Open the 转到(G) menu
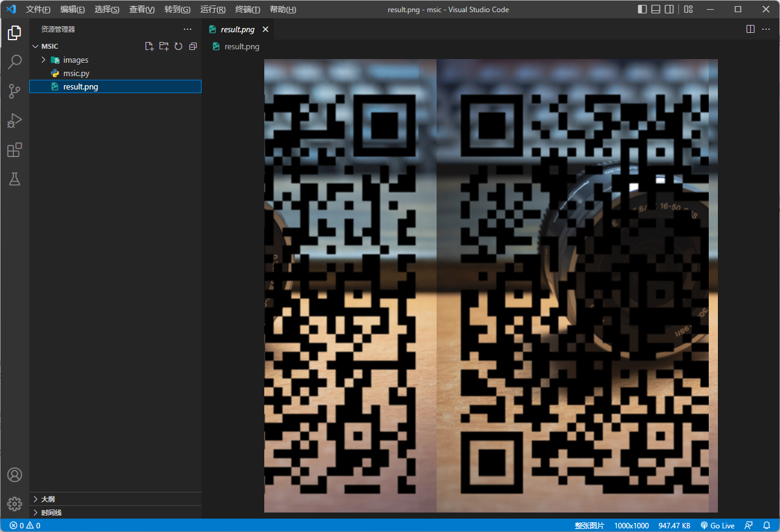The width and height of the screenshot is (780, 532). coord(177,9)
